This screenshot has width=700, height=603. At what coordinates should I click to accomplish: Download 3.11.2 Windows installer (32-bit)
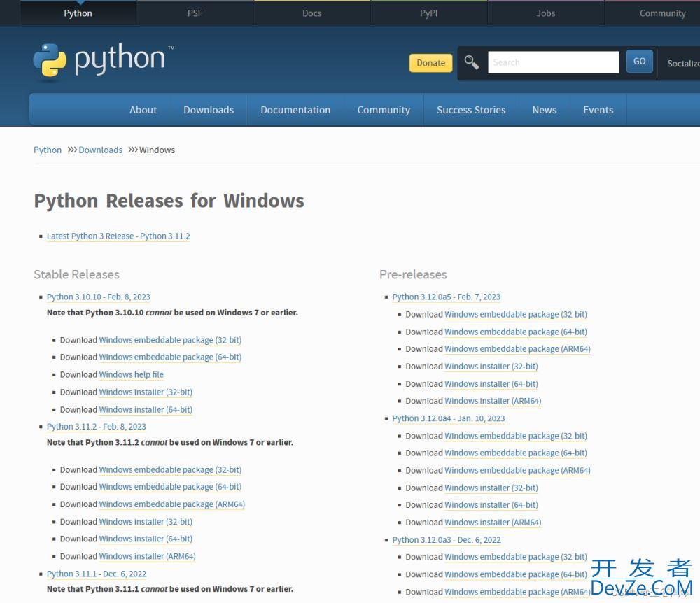coord(146,522)
